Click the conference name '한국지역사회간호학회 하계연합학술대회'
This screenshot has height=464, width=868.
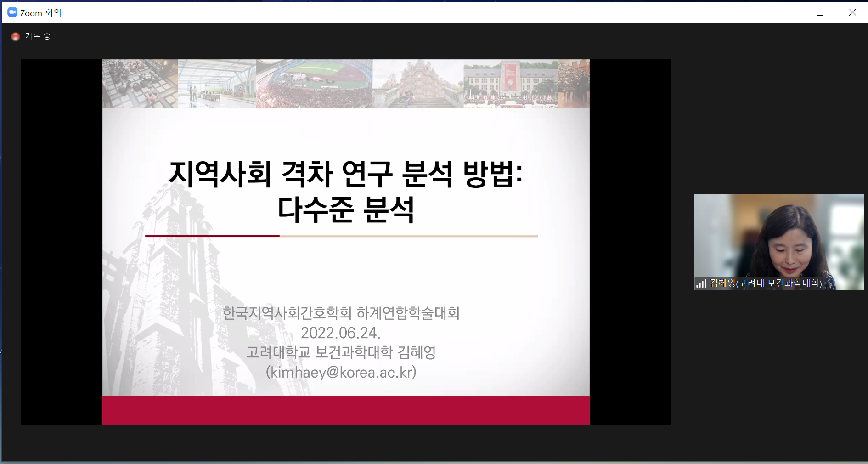click(x=341, y=313)
